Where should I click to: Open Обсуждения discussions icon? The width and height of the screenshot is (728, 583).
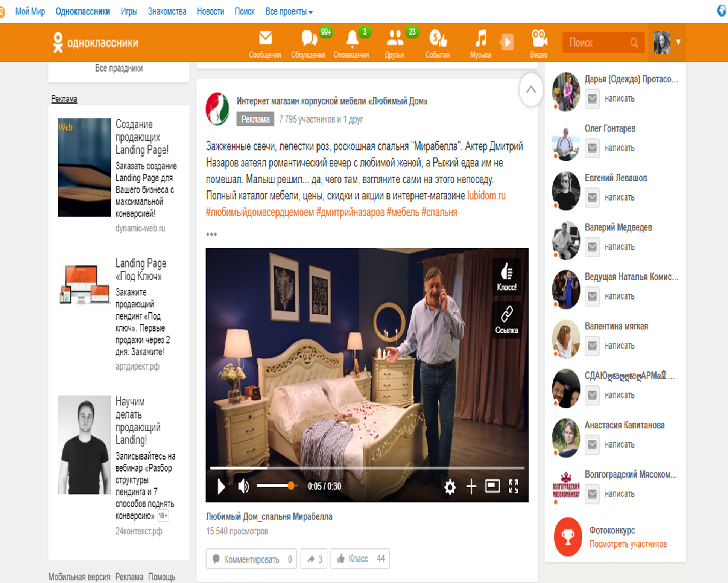pyautogui.click(x=309, y=38)
